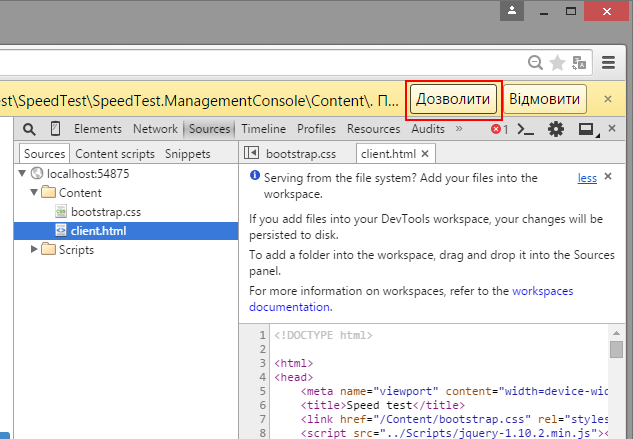Viewport: 633px width, 439px height.
Task: Click the code editor scrollbar thumb
Action: [616, 349]
